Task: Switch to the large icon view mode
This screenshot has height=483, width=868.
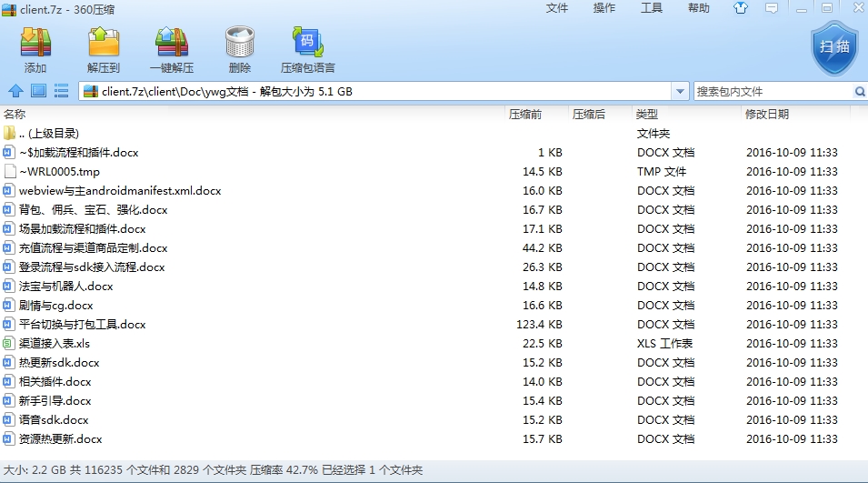Action: click(38, 91)
